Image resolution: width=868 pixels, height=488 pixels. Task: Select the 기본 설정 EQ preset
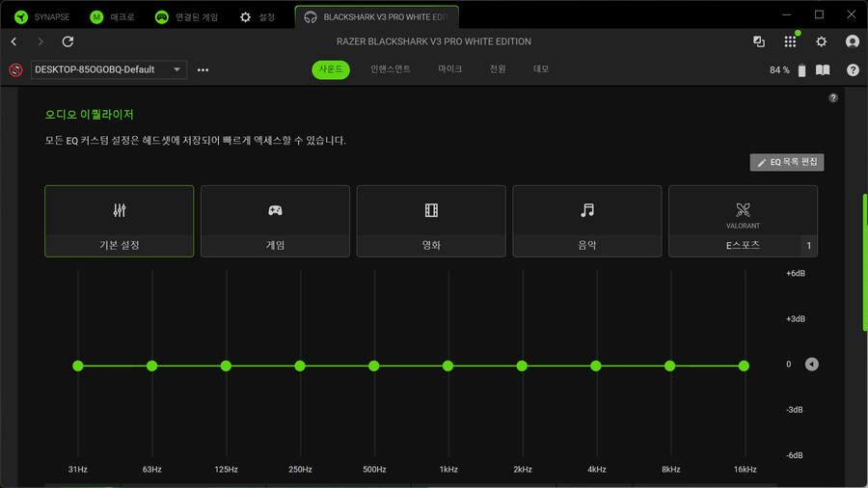[x=119, y=221]
